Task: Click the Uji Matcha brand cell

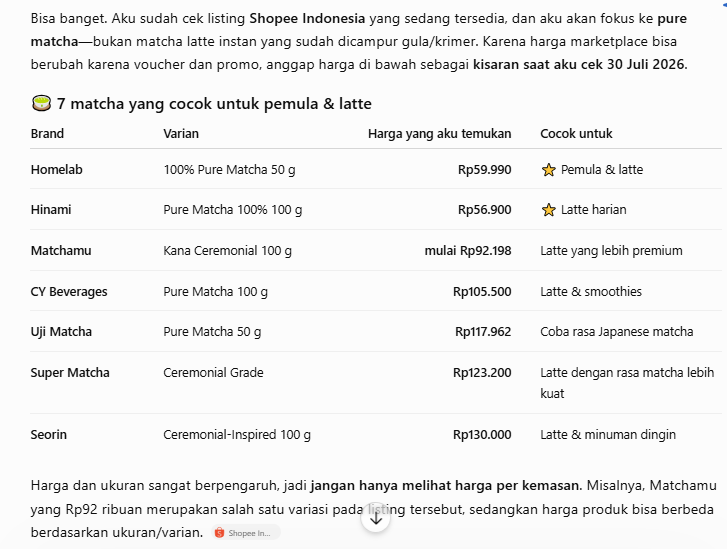Action: point(61,332)
